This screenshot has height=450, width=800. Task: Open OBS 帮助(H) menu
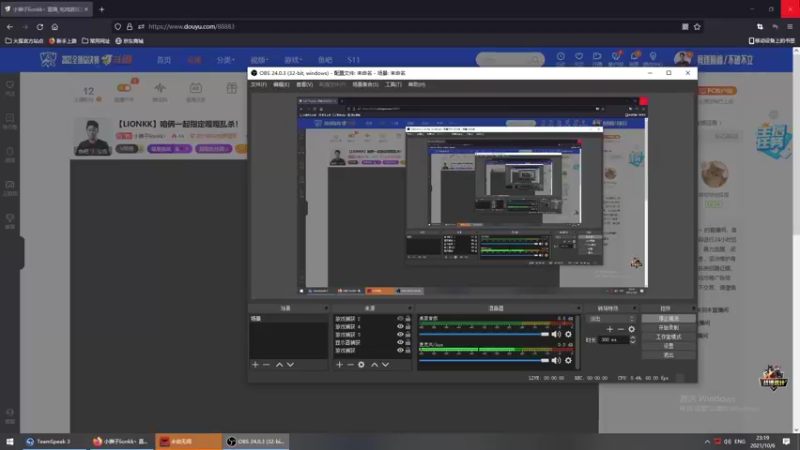pos(417,85)
